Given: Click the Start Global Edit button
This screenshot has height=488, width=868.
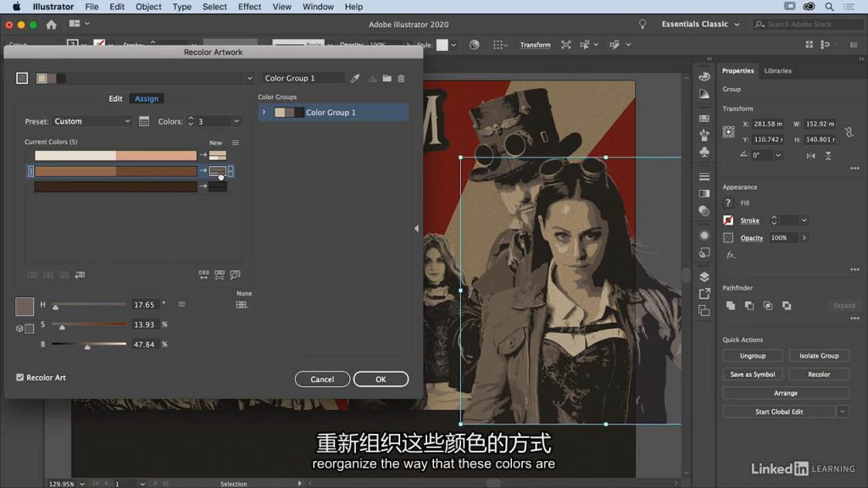Looking at the screenshot, I should [x=779, y=412].
